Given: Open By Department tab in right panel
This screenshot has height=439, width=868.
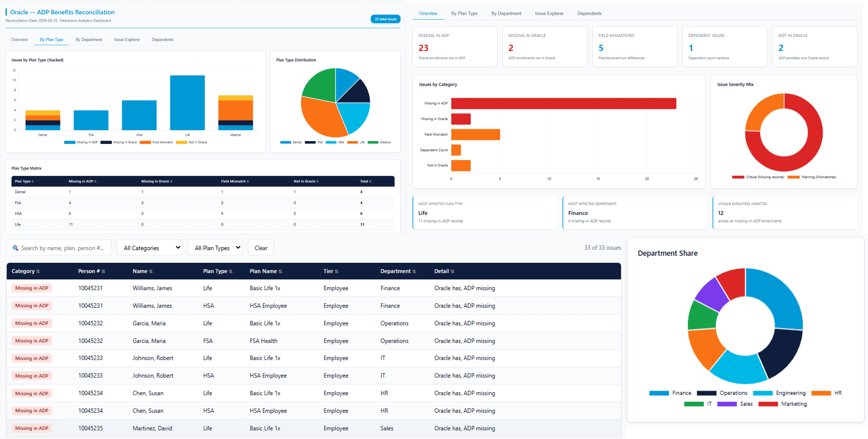Looking at the screenshot, I should click(506, 14).
